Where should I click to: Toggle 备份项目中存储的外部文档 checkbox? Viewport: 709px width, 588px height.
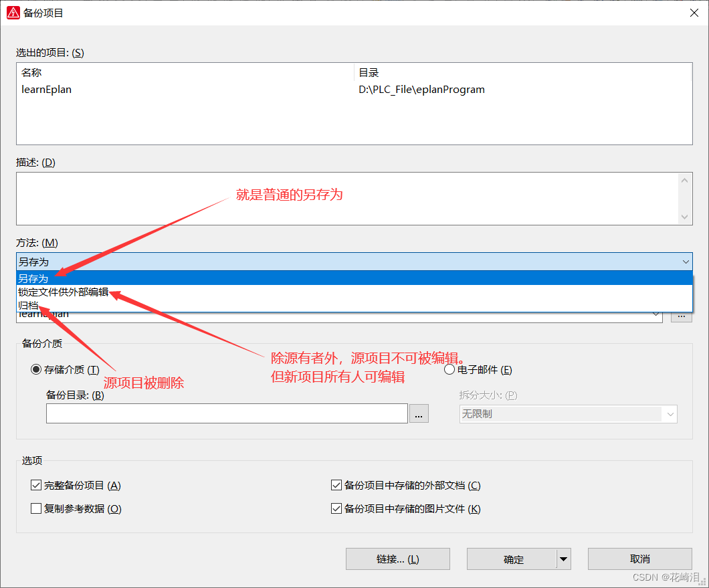click(x=336, y=486)
